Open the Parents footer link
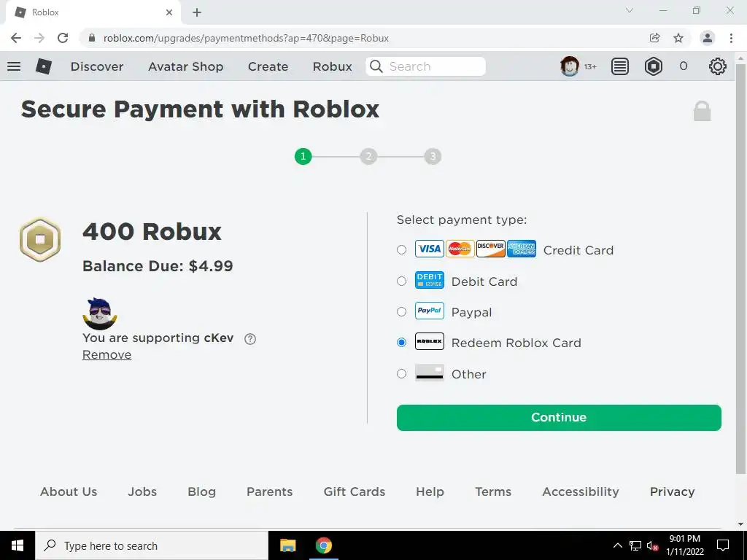This screenshot has height=560, width=747. click(270, 491)
